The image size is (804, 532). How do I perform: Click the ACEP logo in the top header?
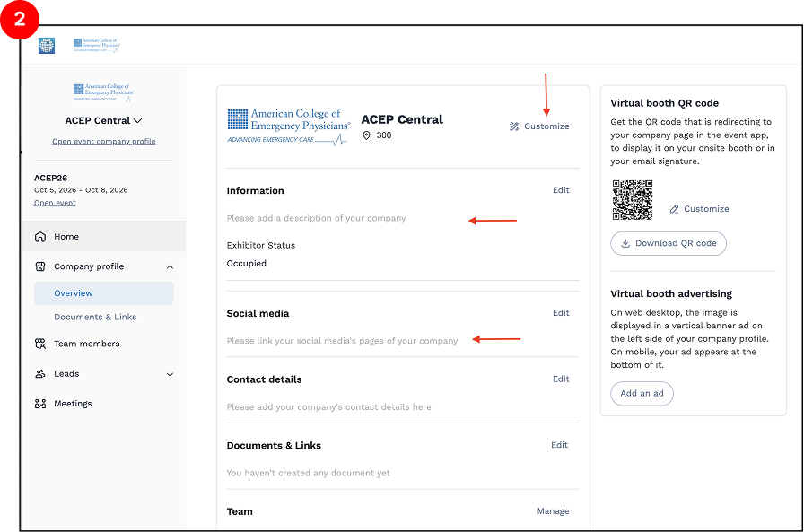tap(96, 45)
